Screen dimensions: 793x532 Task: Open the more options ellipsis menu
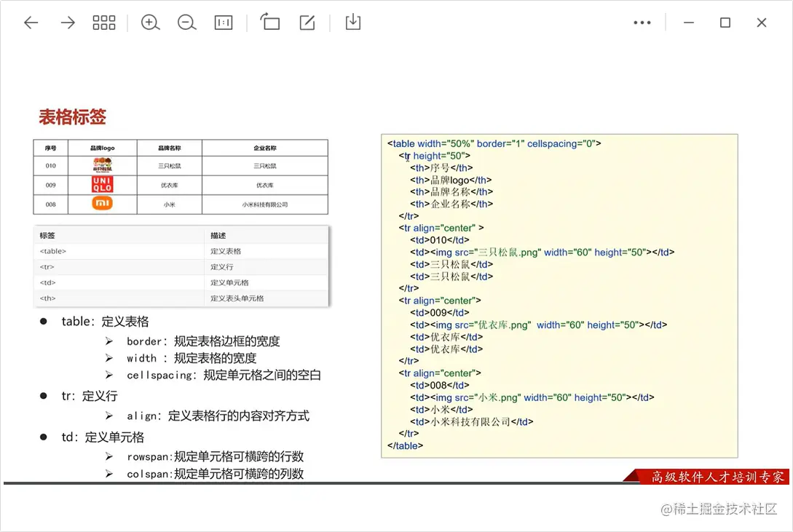point(642,23)
